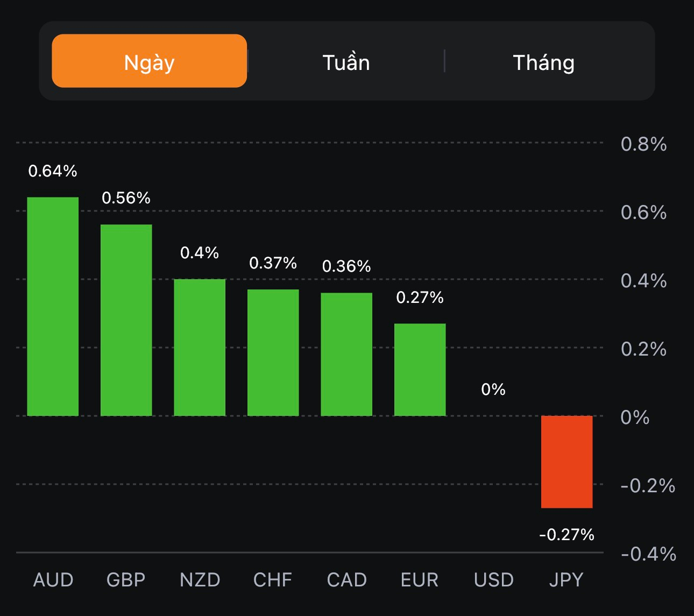The width and height of the screenshot is (694, 616).
Task: Select the NZD bar in chart
Action: tap(200, 348)
